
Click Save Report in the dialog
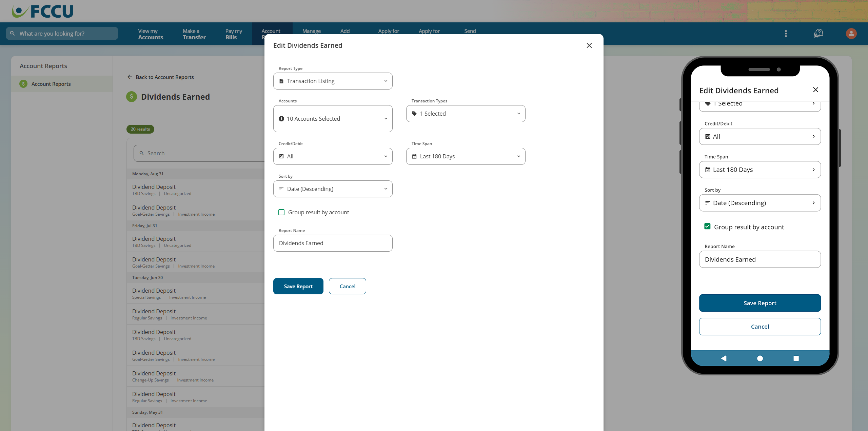pos(298,286)
